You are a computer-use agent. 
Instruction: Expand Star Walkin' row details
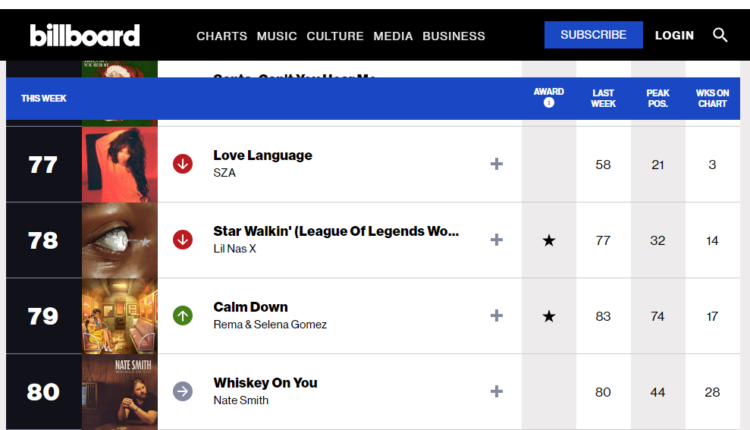(x=496, y=240)
